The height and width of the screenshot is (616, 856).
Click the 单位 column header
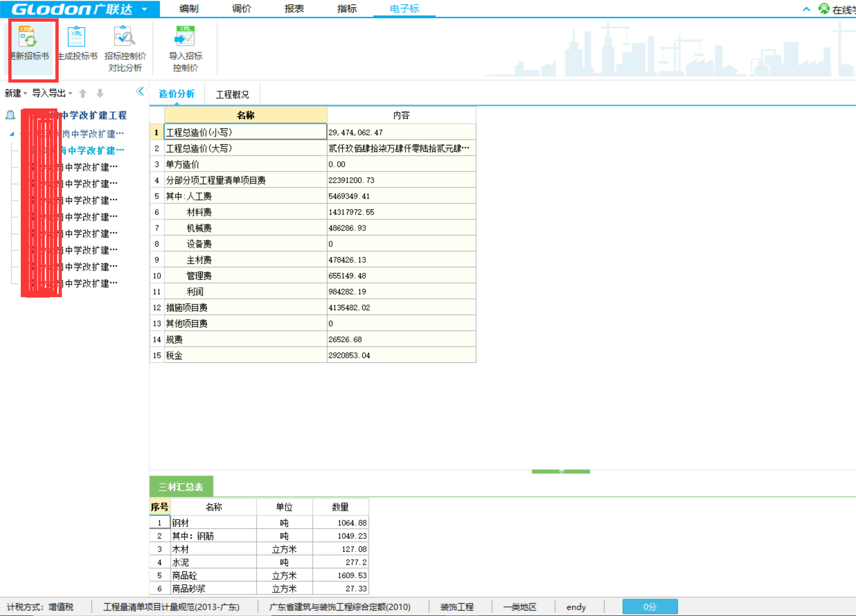point(284,507)
